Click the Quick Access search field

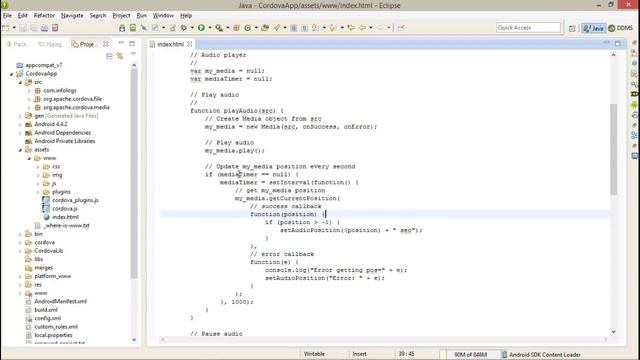(529, 27)
